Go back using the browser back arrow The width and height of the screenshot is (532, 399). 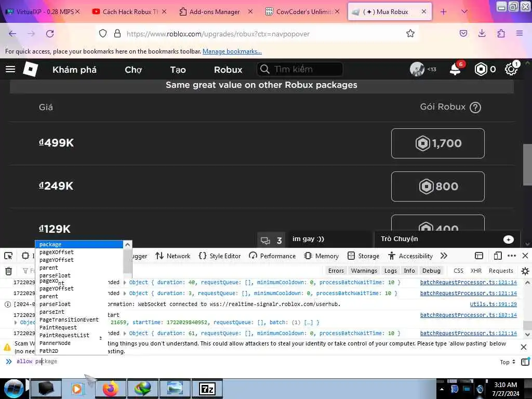tap(12, 34)
